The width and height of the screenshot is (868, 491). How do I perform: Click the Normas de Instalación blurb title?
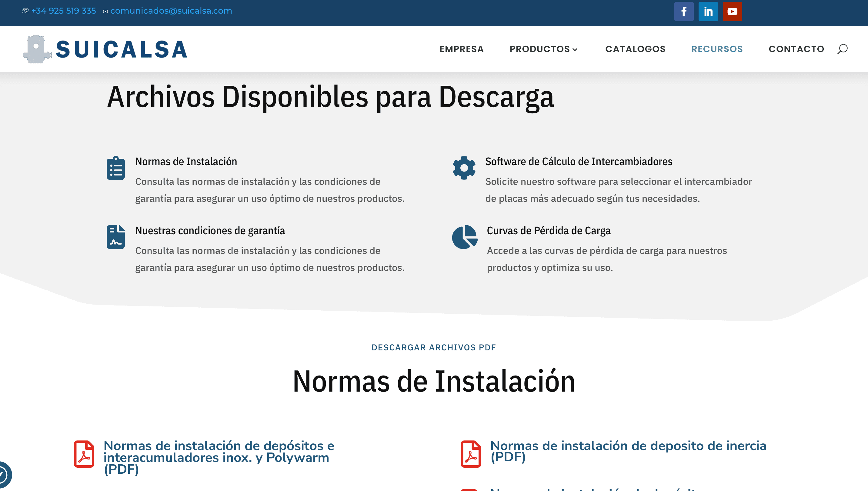pyautogui.click(x=186, y=162)
